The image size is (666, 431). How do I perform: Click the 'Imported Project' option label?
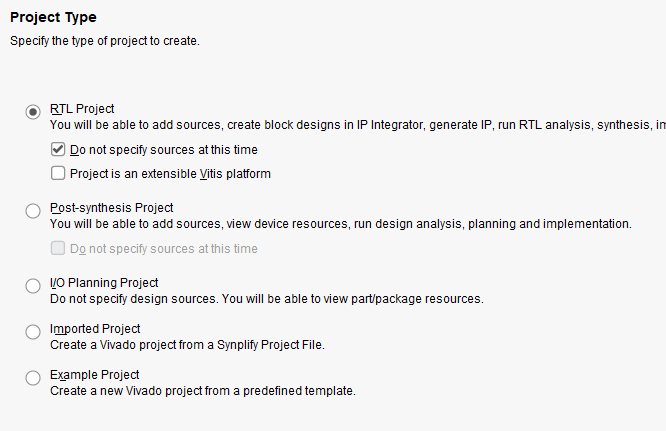click(x=95, y=329)
